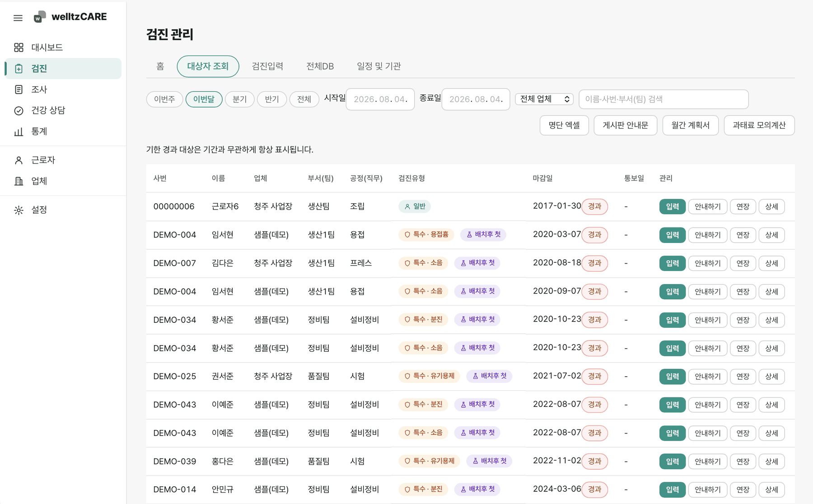Open the 설정 gear icon
The width and height of the screenshot is (813, 504).
click(x=19, y=210)
